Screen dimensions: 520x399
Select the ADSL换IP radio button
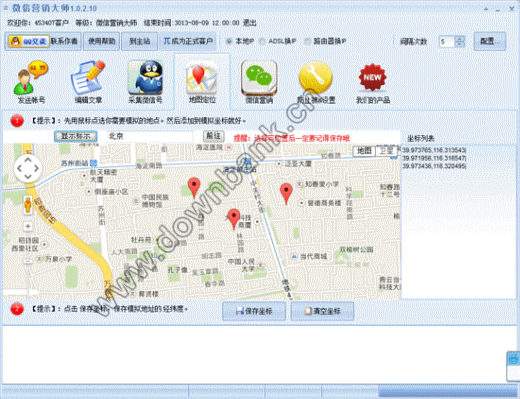(x=262, y=41)
